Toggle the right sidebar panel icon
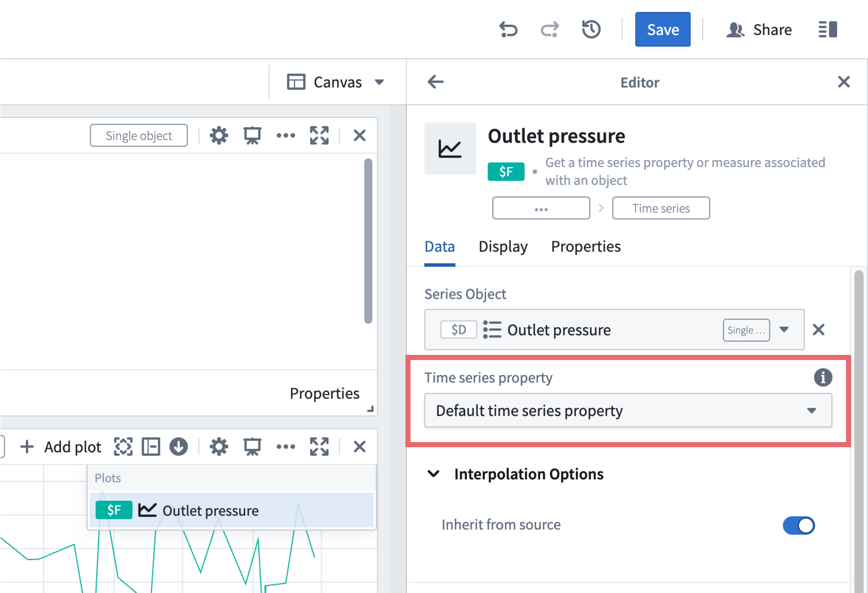 click(x=828, y=30)
